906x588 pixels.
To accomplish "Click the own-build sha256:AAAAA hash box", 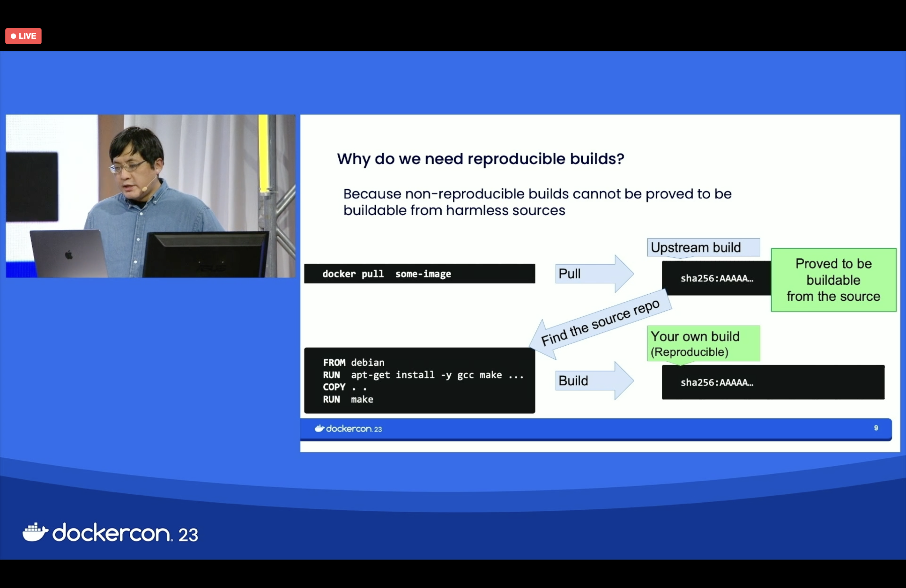I will tap(773, 382).
